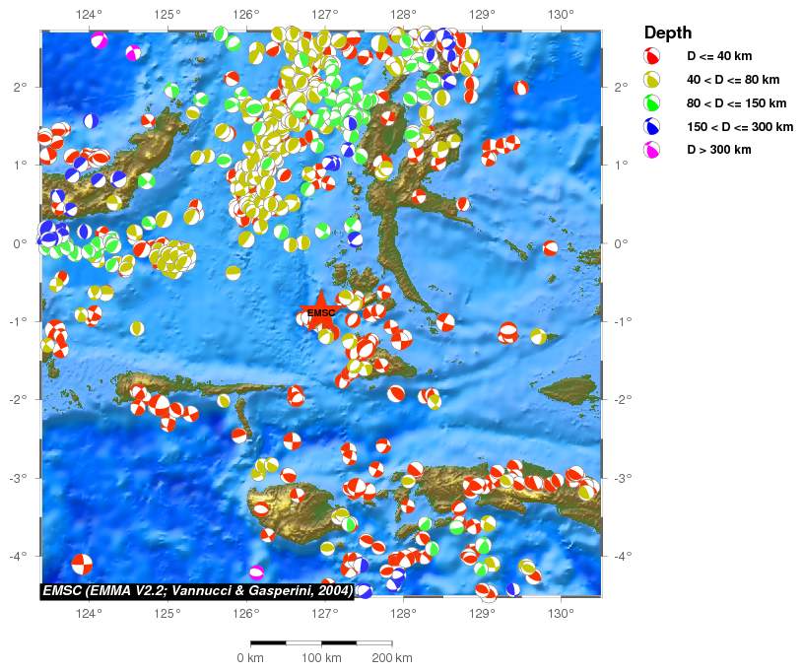Click the "150 < D <= 300 km" legend label
Image resolution: width=803 pixels, height=672 pixels.
[x=739, y=127]
